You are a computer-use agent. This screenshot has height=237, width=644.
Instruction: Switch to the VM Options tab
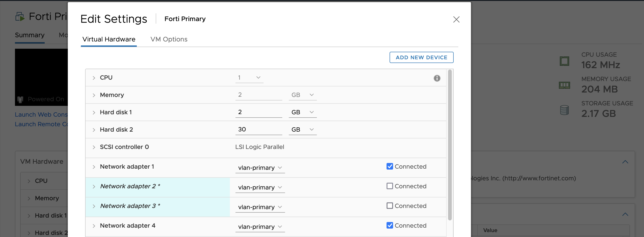pos(169,39)
